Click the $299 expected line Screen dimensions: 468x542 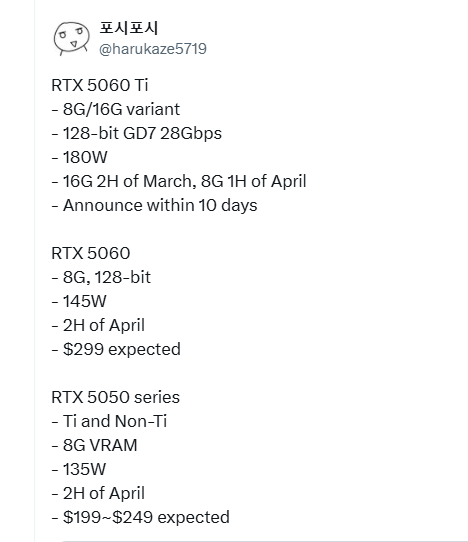click(116, 349)
